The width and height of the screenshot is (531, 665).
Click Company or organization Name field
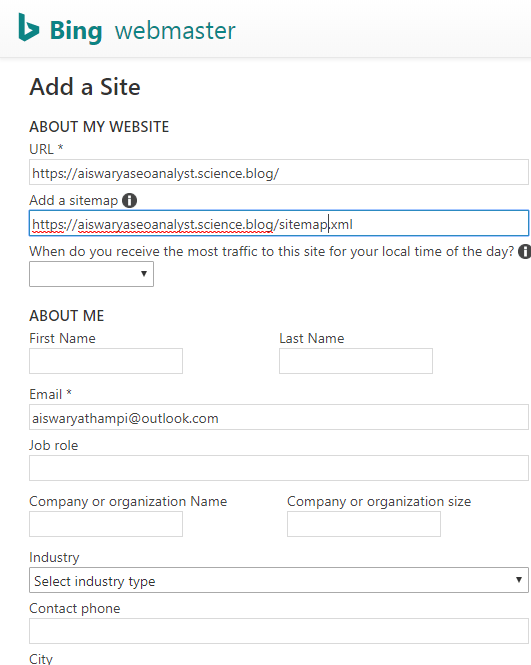pos(106,524)
